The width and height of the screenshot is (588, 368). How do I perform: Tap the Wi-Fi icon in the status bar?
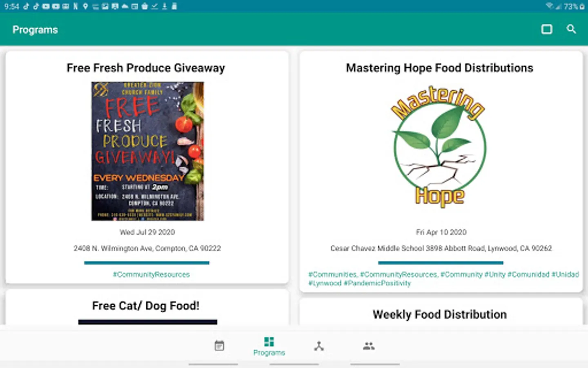(x=550, y=6)
